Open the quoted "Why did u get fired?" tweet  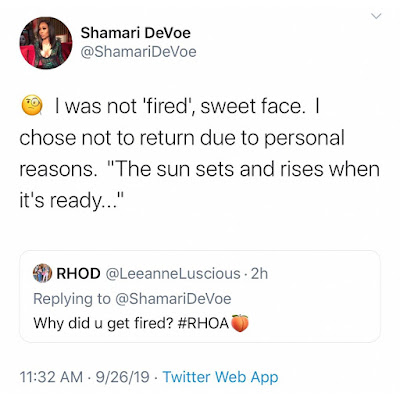point(200,297)
